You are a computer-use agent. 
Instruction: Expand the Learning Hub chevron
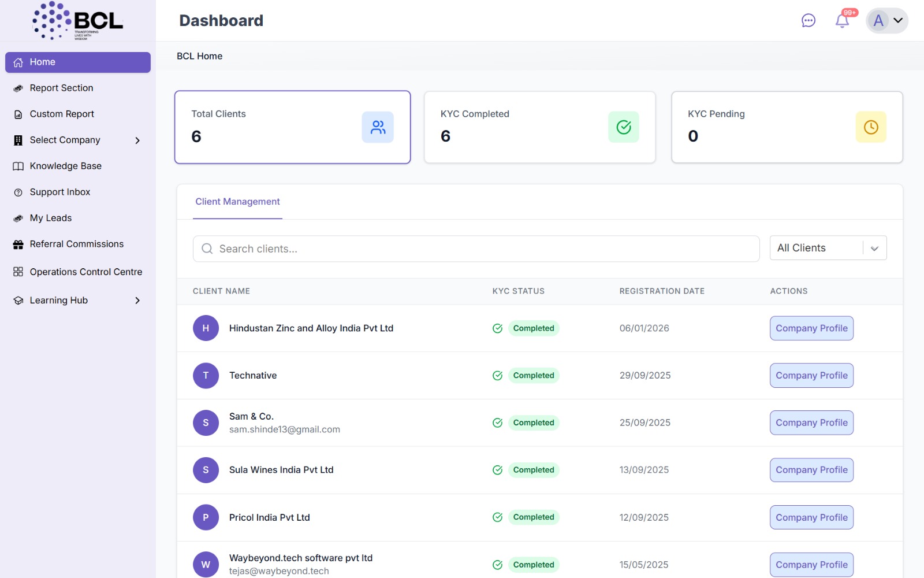tap(137, 301)
